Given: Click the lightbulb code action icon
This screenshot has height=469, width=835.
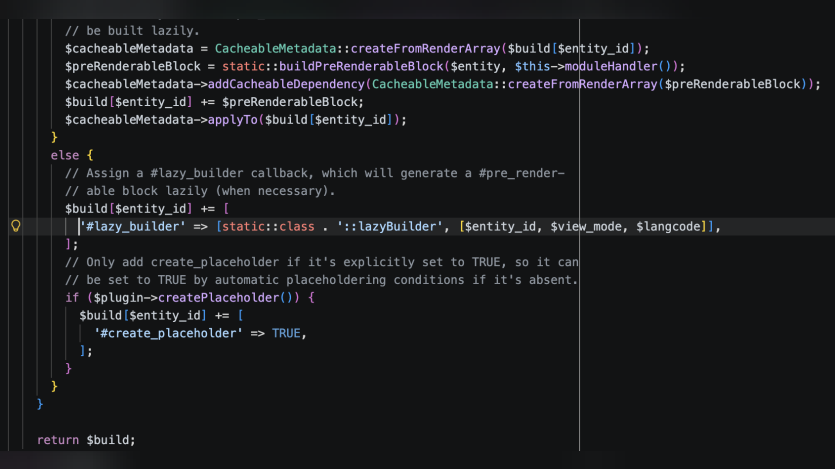Looking at the screenshot, I should click(x=15, y=226).
